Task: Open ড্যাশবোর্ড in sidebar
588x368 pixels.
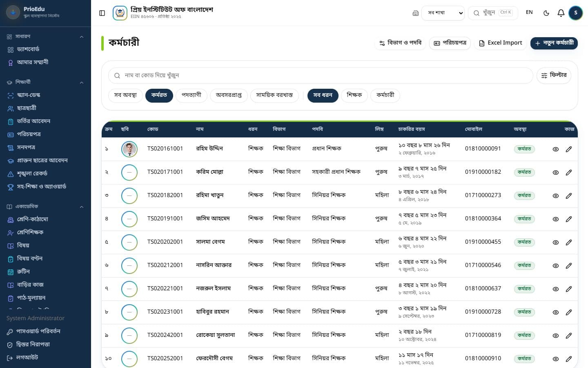Action: pos(45,49)
